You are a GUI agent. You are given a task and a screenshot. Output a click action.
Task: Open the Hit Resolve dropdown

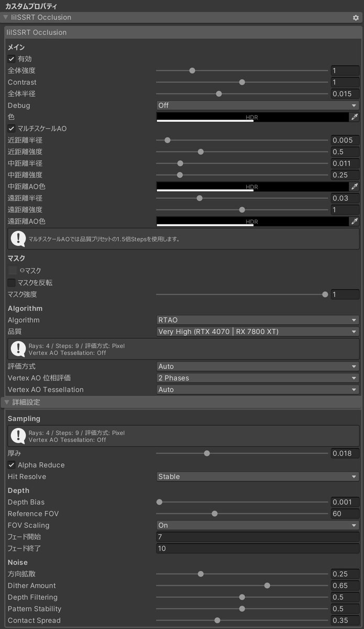[258, 476]
